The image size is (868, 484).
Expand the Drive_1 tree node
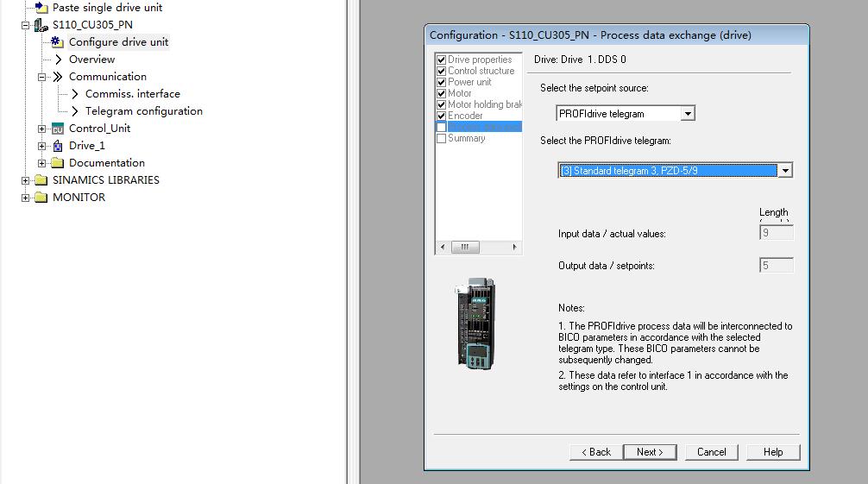coord(41,146)
